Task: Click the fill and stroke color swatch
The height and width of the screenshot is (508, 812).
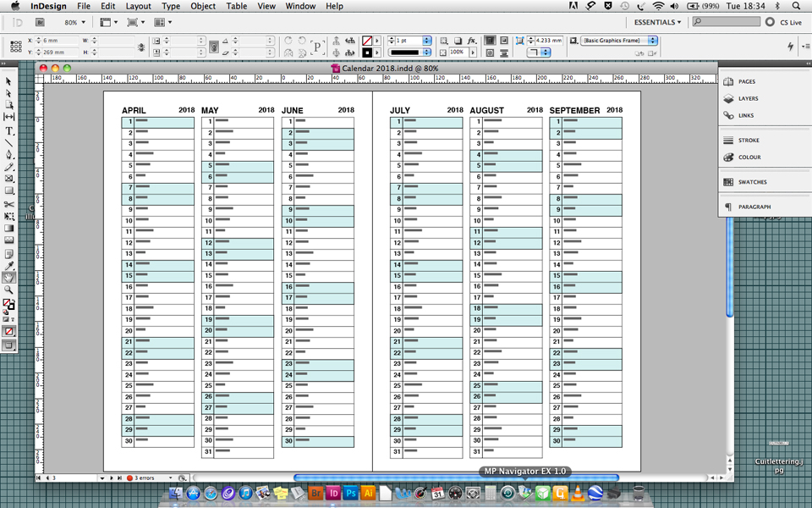Action: tap(8, 304)
